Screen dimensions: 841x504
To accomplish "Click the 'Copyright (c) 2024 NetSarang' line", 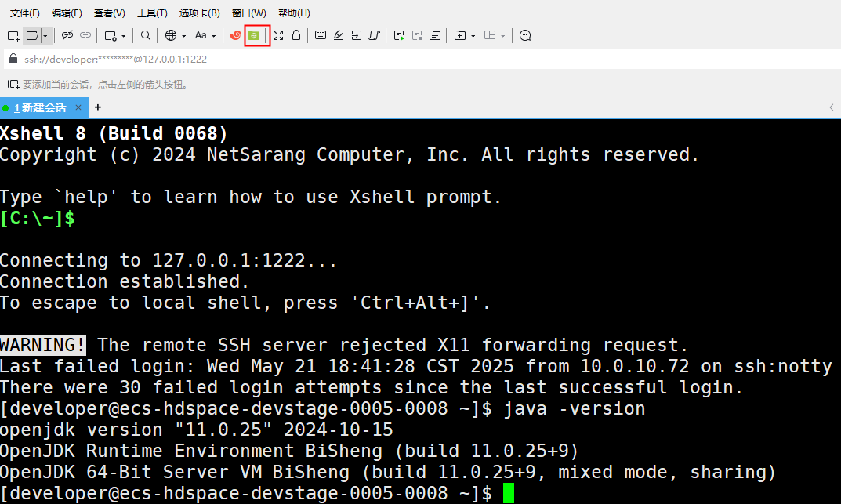I will pos(350,154).
